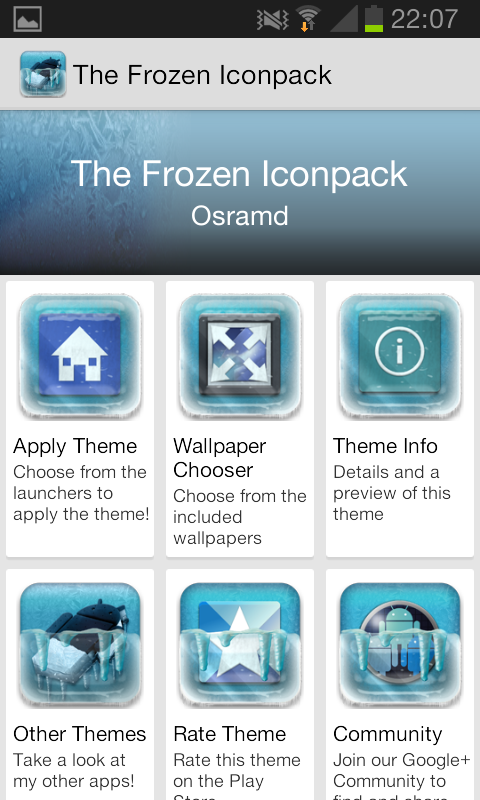Screen dimensions: 480x800
Task: Open the Community android icon
Action: pyautogui.click(x=400, y=644)
